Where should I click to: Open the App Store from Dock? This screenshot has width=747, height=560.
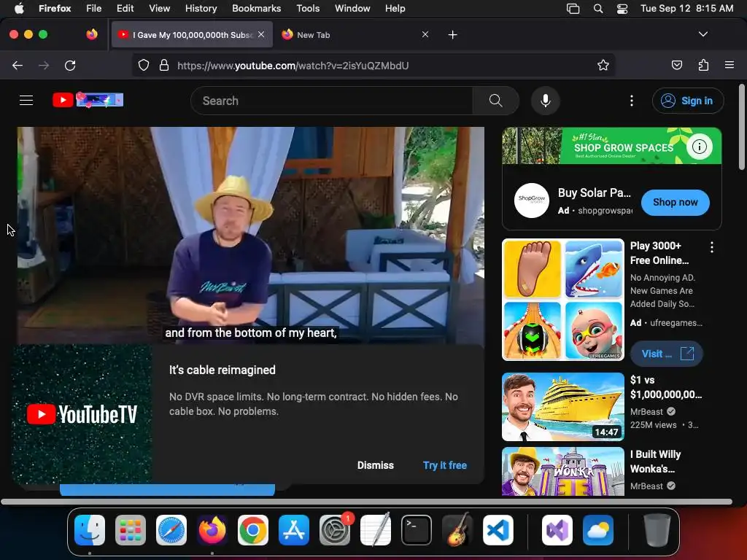pyautogui.click(x=294, y=530)
